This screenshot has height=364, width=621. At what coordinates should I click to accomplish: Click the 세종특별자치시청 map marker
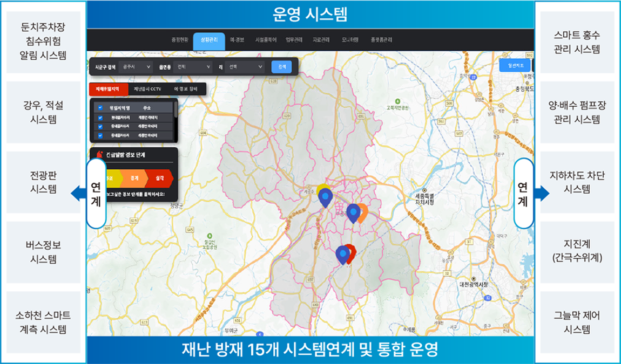pyautogui.click(x=424, y=190)
